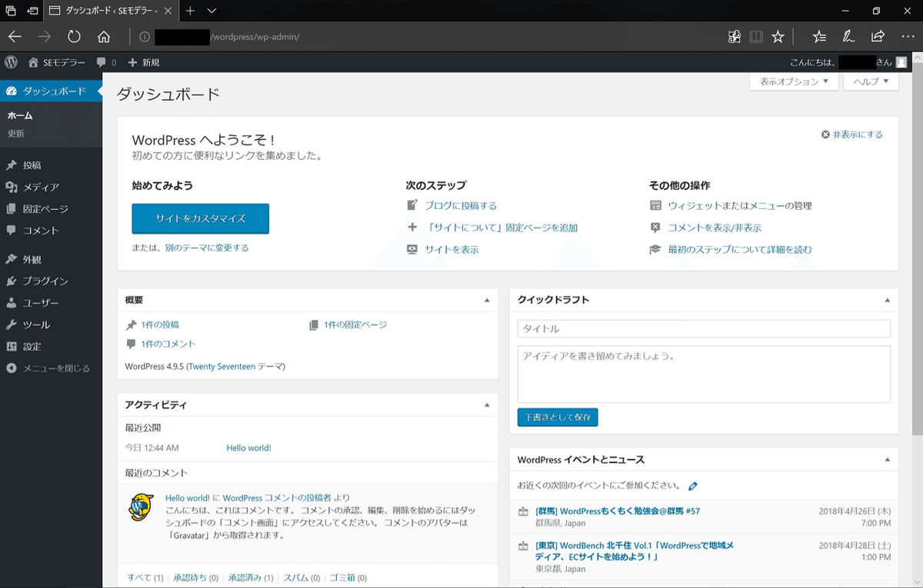Click the site information icon beside URL

pyautogui.click(x=144, y=36)
